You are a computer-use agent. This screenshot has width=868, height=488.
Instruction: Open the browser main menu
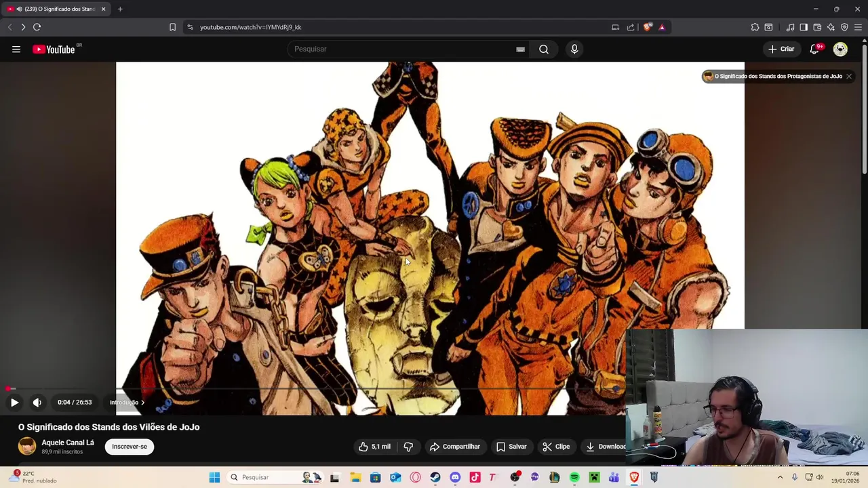point(858,27)
